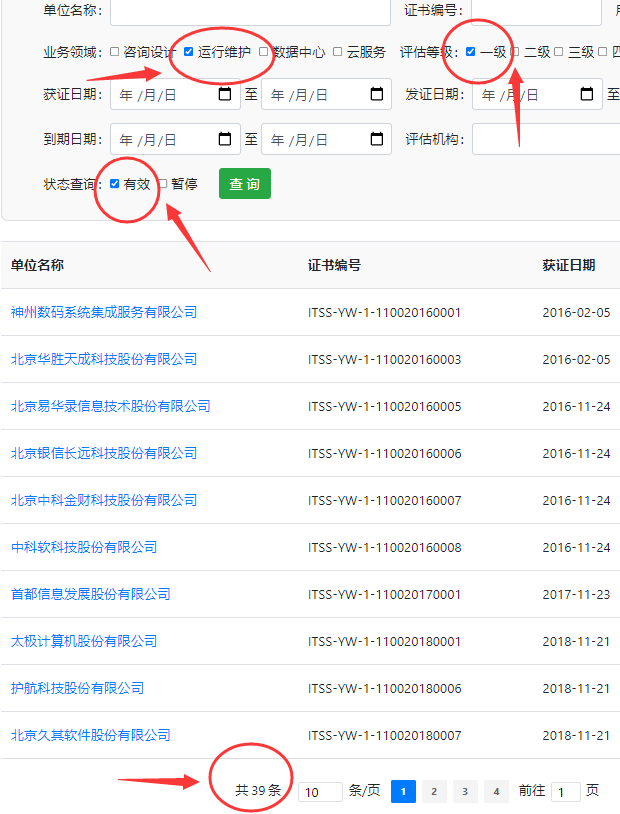Select certificate number ITSS-YW-1-110020180006
Viewport: 620px width, 814px height.
point(384,688)
